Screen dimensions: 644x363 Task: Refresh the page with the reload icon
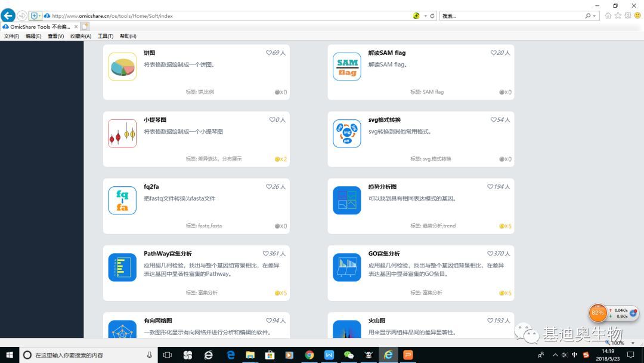(432, 16)
